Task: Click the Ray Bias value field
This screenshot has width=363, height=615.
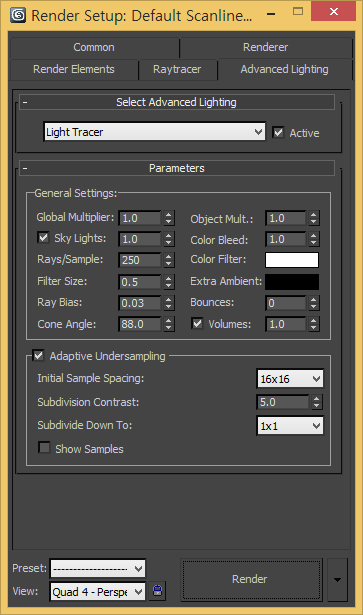Action: click(140, 303)
